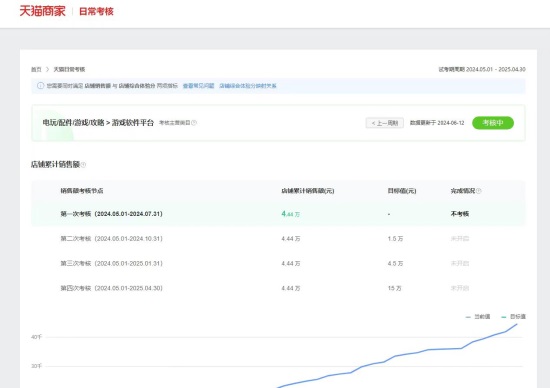This screenshot has height=388, width=550.
Task: Go to 首页 in the breadcrumb
Action: (36, 69)
